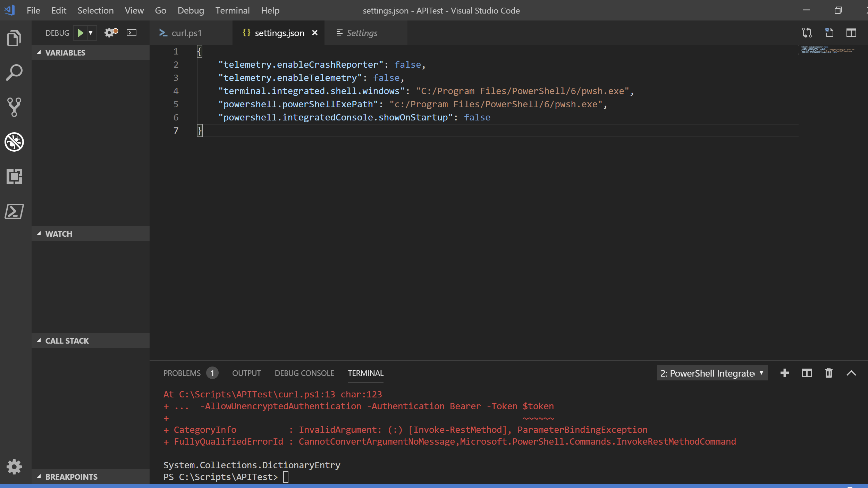Open the Edit menu
Image resolution: width=868 pixels, height=488 pixels.
(x=59, y=10)
